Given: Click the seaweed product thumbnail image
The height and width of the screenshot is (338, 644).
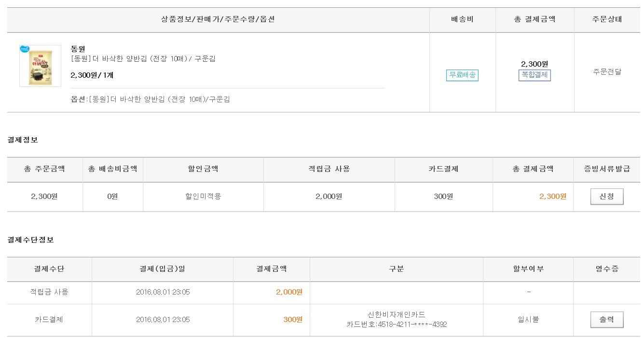Looking at the screenshot, I should pos(40,66).
